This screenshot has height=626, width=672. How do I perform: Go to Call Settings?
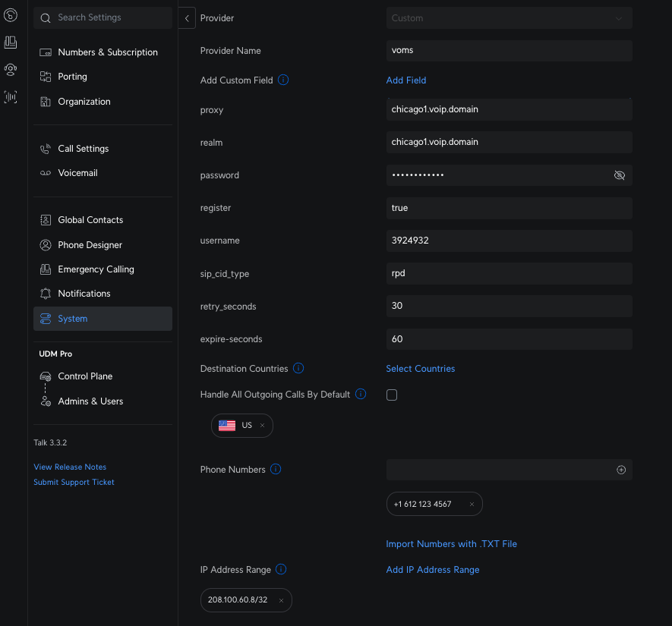point(83,149)
